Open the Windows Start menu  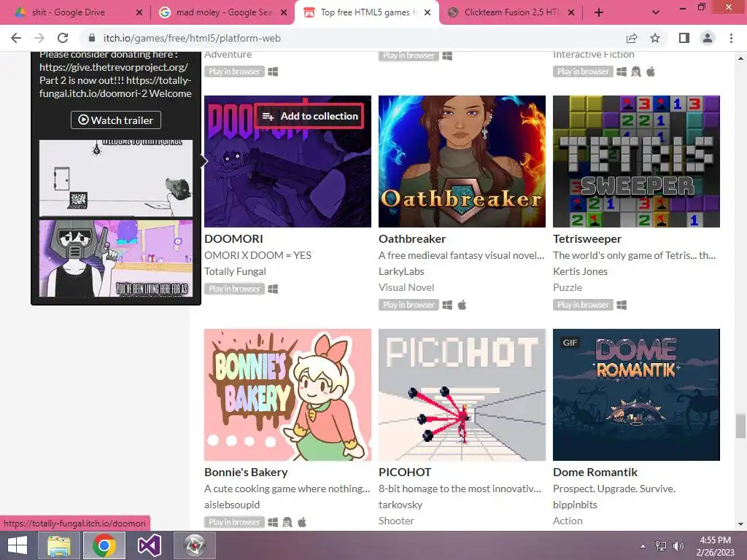pyautogui.click(x=18, y=545)
